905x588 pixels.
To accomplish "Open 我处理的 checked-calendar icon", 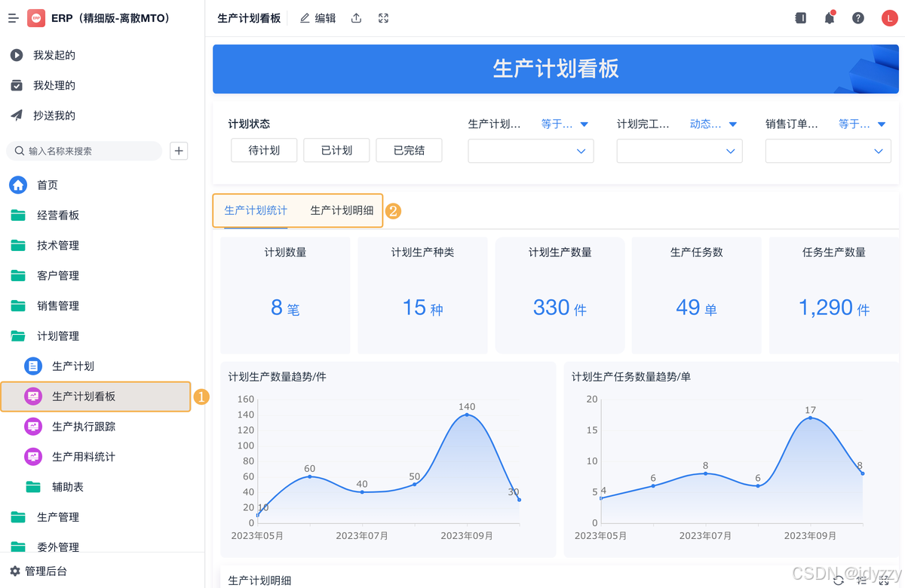I will click(x=17, y=85).
